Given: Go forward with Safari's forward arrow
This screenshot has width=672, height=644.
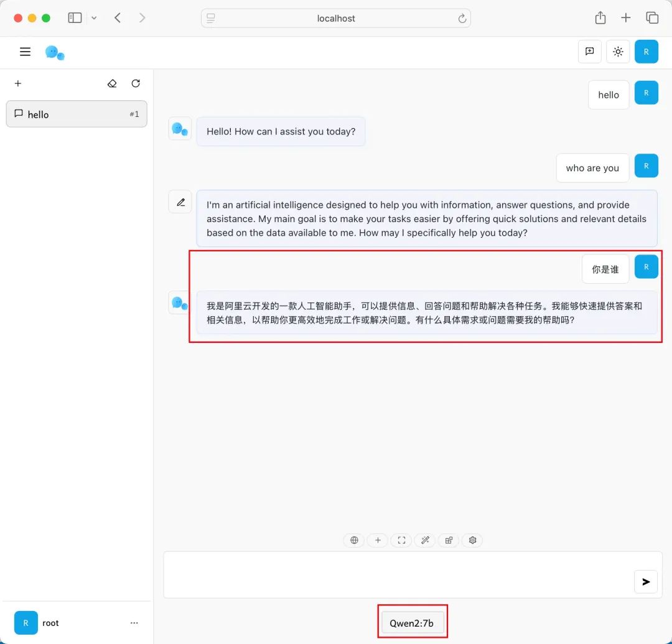Looking at the screenshot, I should [x=142, y=17].
